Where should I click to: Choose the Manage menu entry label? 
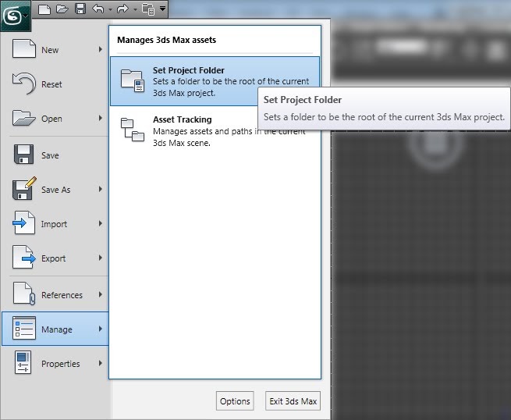(57, 329)
